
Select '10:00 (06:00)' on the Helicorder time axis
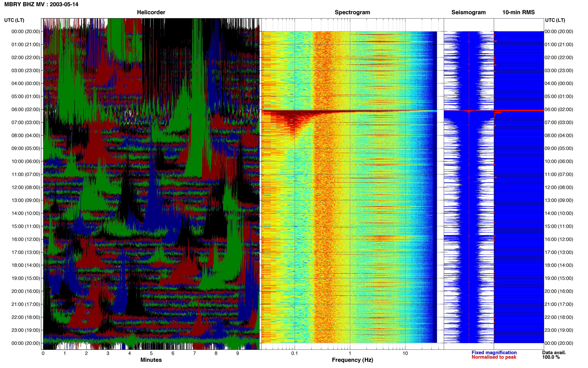(x=26, y=161)
